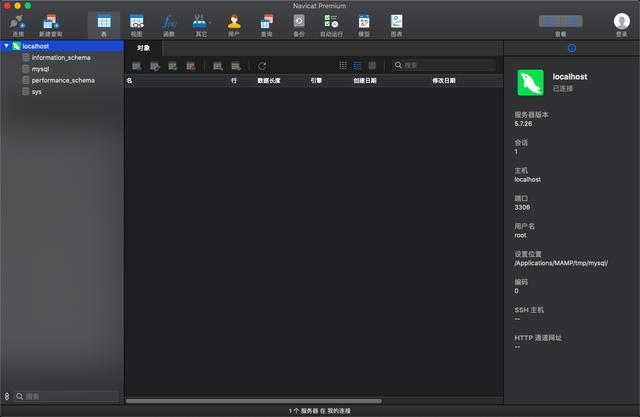Image resolution: width=640 pixels, height=417 pixels.
Task: Click the object search field
Action: [444, 65]
